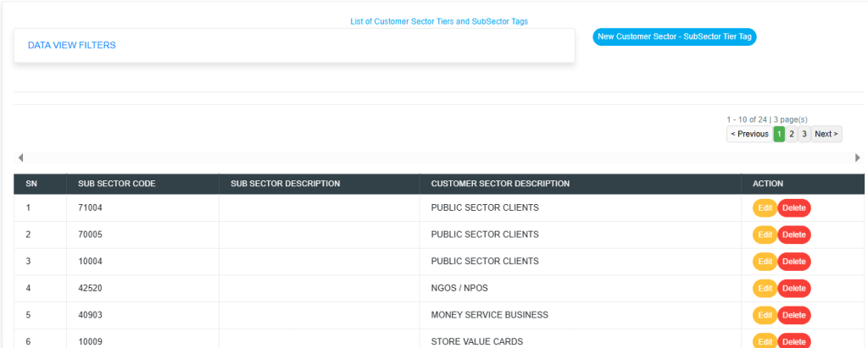Delete sub sector code 71004 row
Image resolution: width=868 pixels, height=348 pixels.
click(793, 208)
